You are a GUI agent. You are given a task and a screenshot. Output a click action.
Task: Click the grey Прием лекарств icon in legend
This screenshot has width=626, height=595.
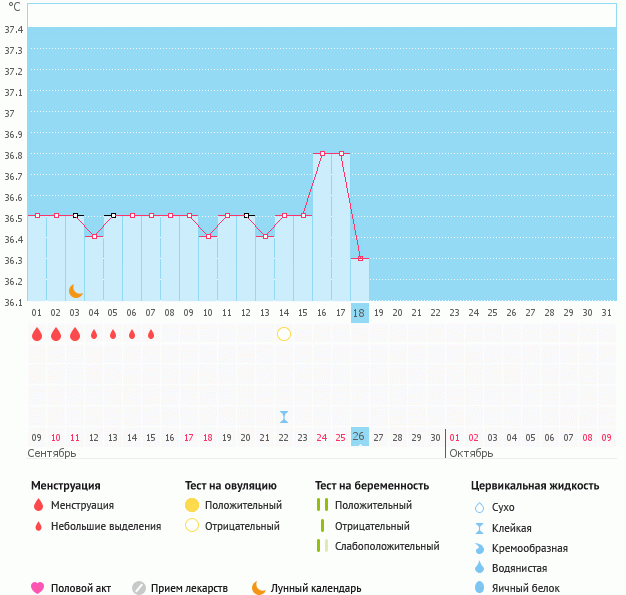tap(139, 588)
